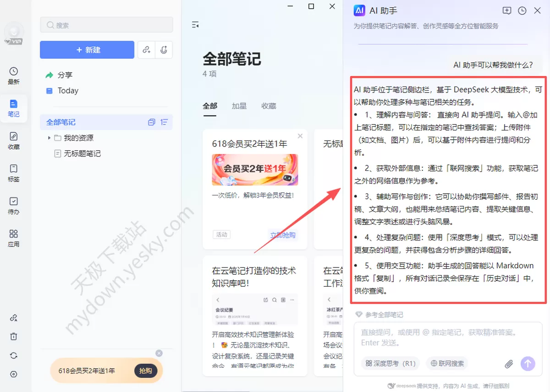Viewport: 550px width, 392px height.
Task: Click the search icon in 会议纪要 preview
Action: click(275, 300)
